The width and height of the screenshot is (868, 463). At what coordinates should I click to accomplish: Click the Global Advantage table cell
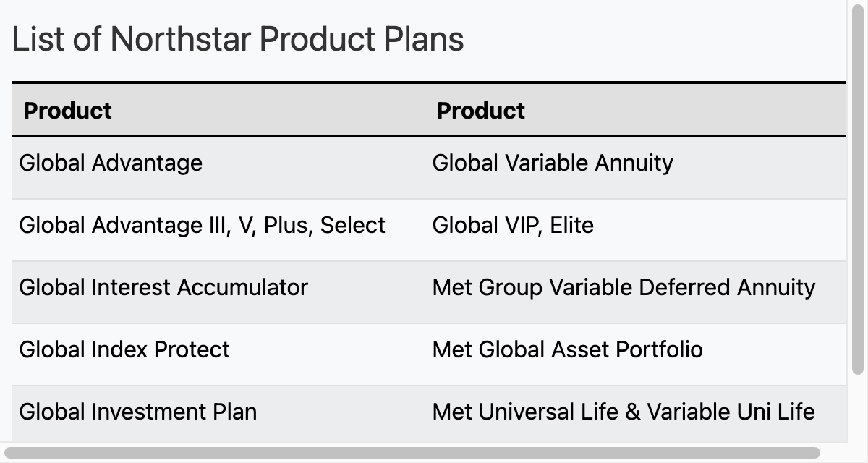(x=218, y=168)
